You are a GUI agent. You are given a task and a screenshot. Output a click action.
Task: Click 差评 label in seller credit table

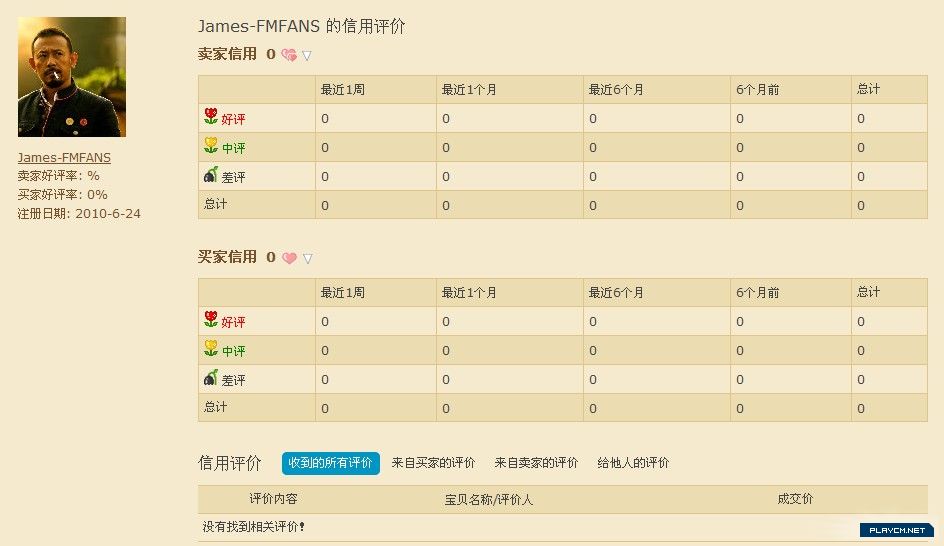[x=233, y=177]
